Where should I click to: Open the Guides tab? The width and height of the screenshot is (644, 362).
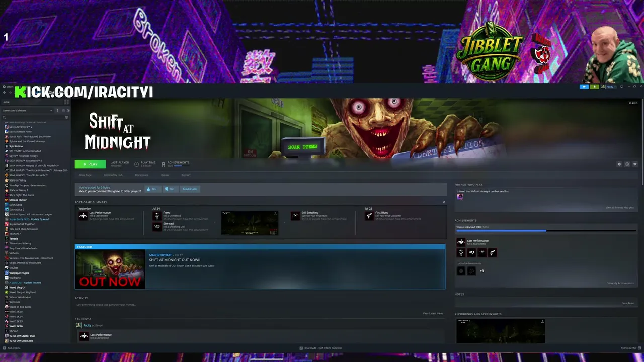click(x=165, y=175)
